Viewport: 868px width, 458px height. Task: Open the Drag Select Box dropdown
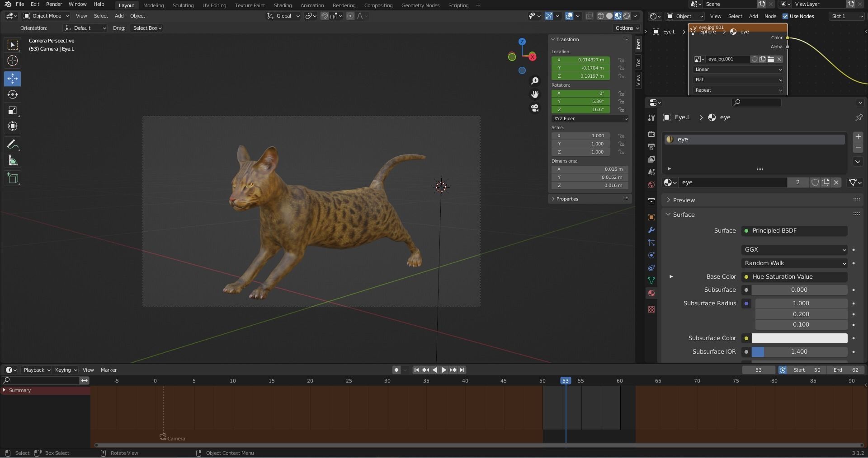point(147,28)
